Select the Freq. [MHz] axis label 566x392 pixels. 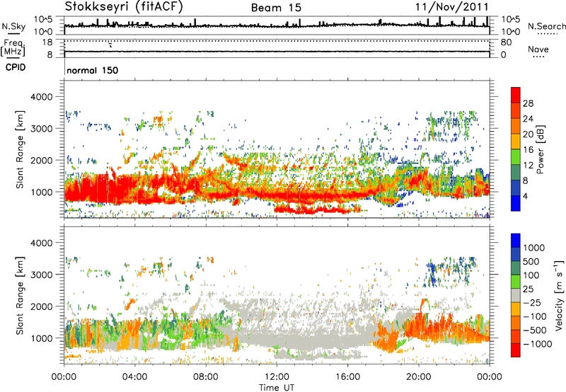pyautogui.click(x=13, y=47)
